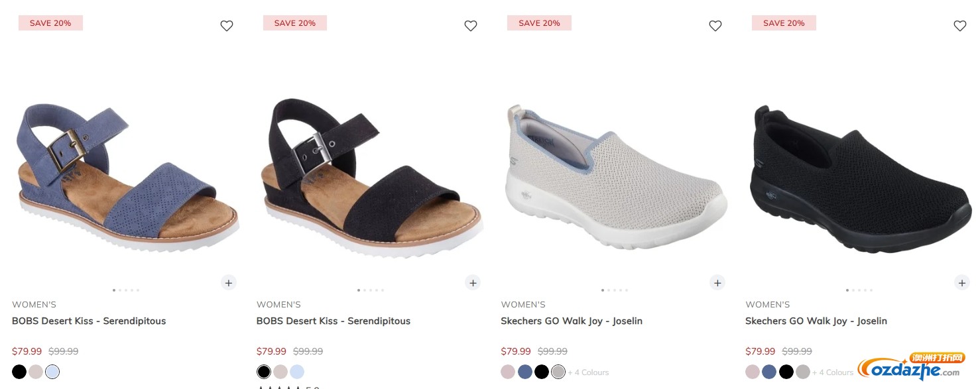This screenshot has width=980, height=389.
Task: Click the Skechers GO Walk Joy - Joselin title
Action: pyautogui.click(x=572, y=321)
